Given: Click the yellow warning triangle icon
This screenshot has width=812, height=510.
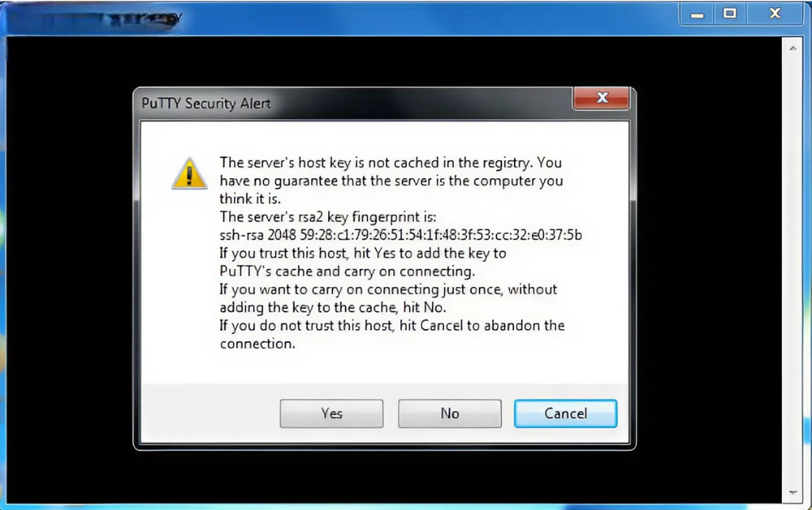Looking at the screenshot, I should [190, 174].
